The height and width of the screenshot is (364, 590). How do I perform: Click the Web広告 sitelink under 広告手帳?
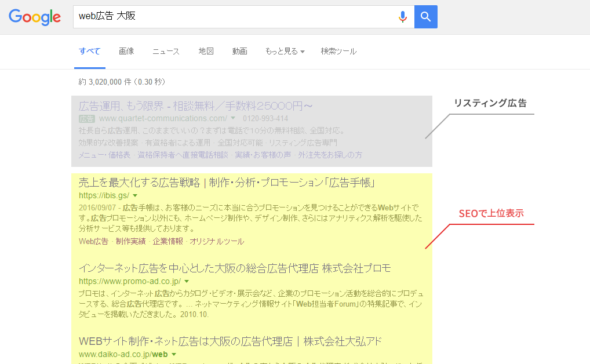coord(93,241)
